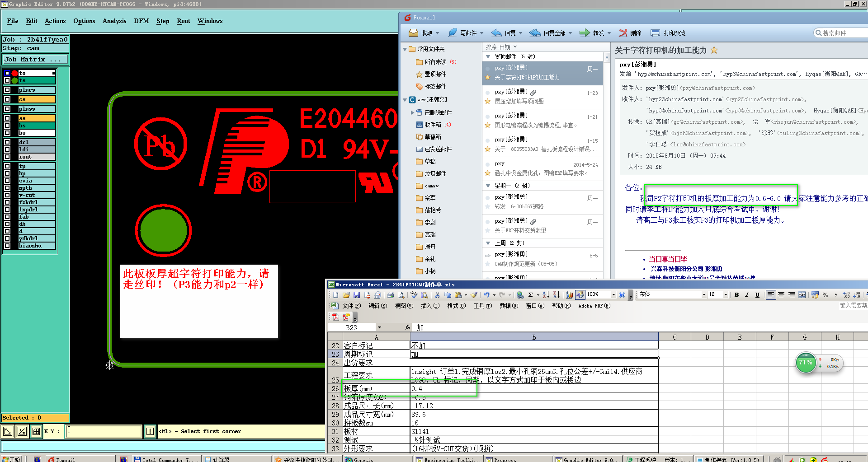Click Excel Percent Style icon
Viewport: 868px width, 462px height.
[825, 295]
